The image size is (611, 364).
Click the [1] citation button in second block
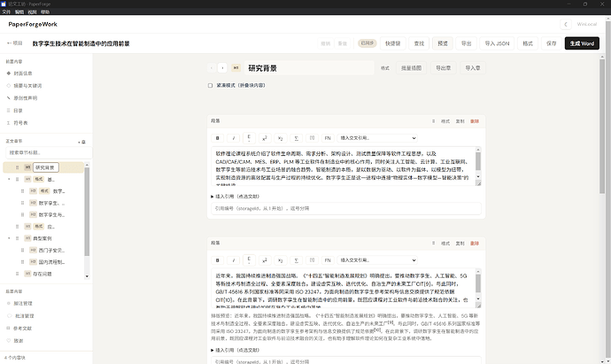[312, 260]
